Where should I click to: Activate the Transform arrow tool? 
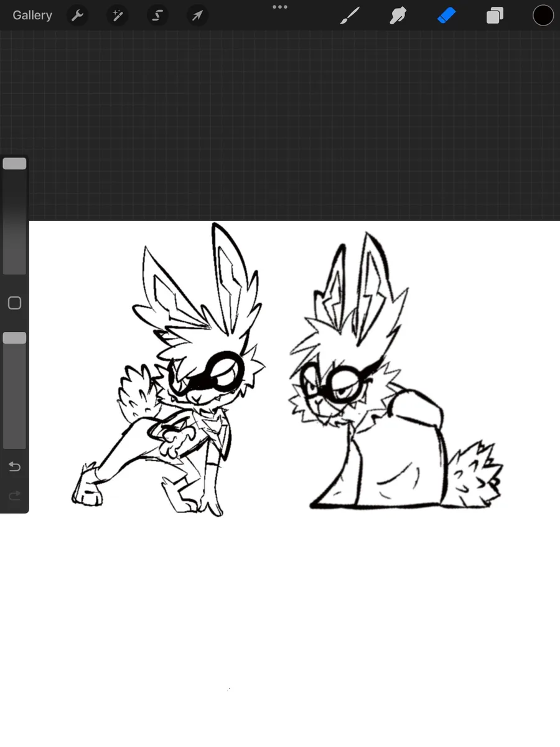pos(197,16)
